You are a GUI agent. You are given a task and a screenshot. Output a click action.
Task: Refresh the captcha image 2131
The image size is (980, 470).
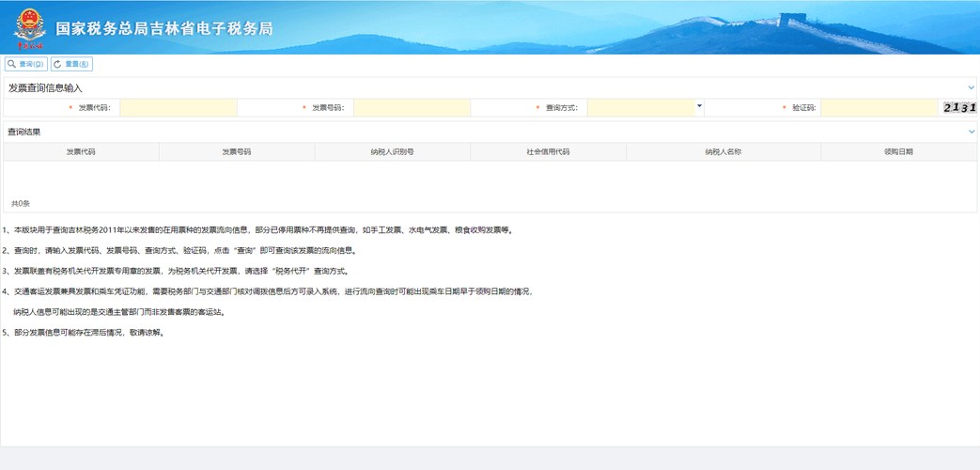pyautogui.click(x=959, y=108)
